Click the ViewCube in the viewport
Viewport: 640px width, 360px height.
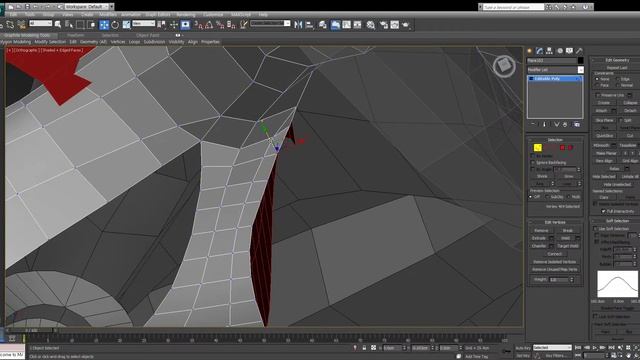point(504,66)
